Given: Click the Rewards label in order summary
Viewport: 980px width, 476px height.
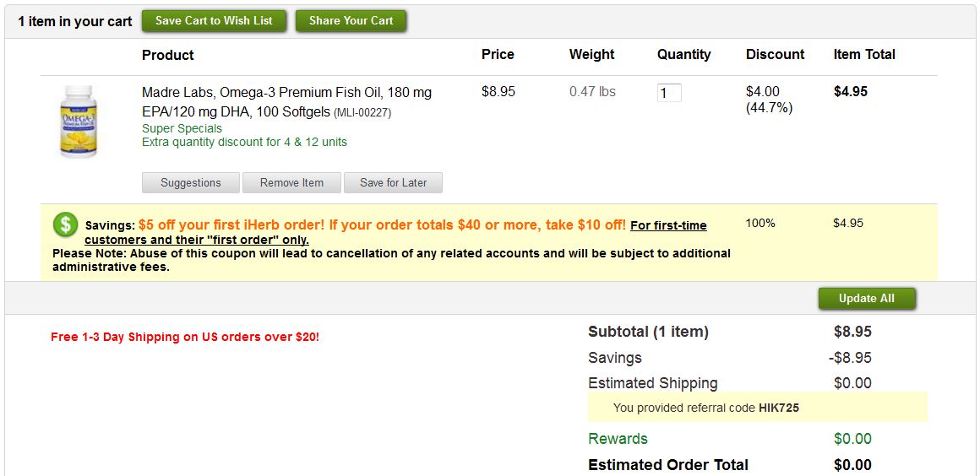Looking at the screenshot, I should [618, 439].
